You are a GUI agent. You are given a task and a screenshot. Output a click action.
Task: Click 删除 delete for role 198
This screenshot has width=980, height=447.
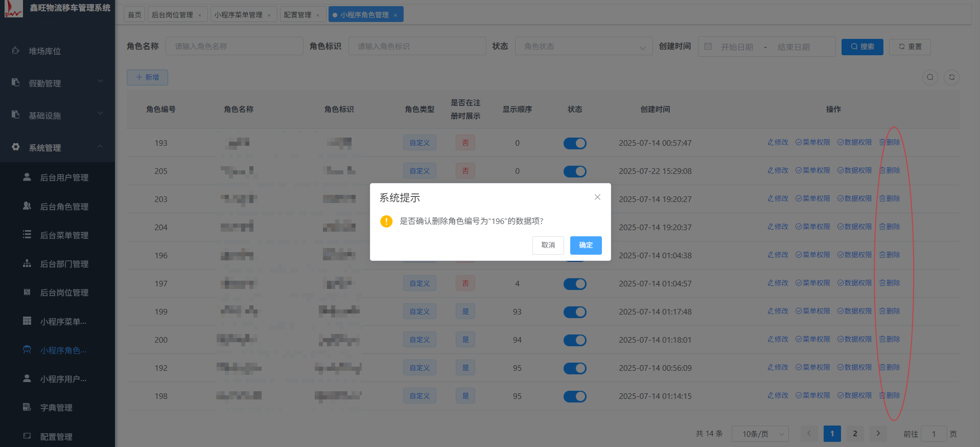pyautogui.click(x=890, y=395)
